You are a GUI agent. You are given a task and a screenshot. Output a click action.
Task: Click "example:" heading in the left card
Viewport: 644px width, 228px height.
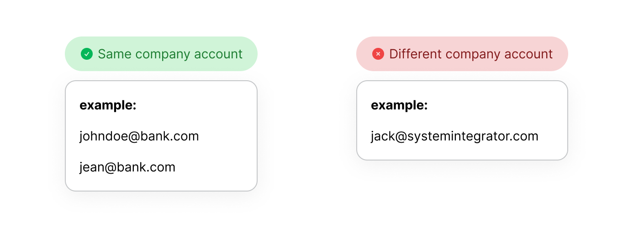tap(108, 105)
